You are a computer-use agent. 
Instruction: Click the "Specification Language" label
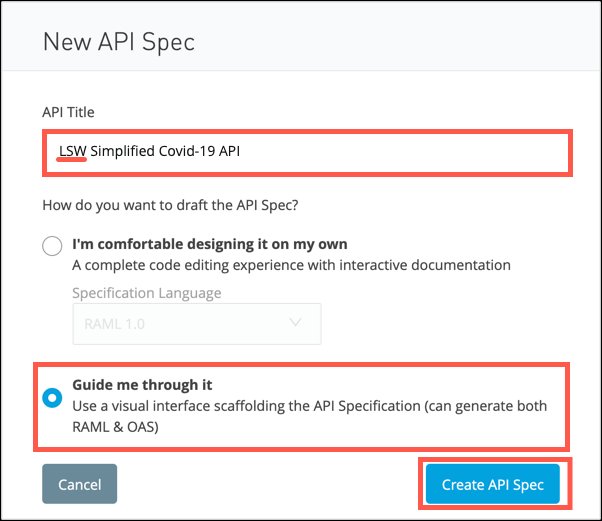click(147, 293)
